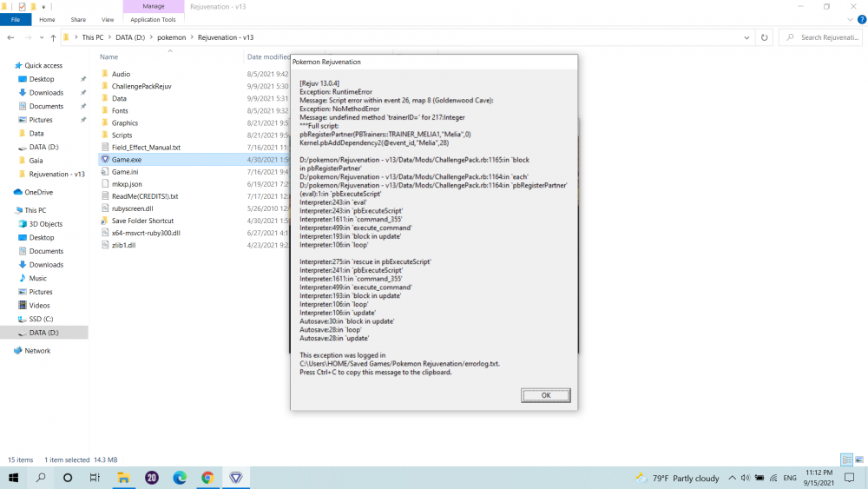Select the Data folder in file list

119,98
